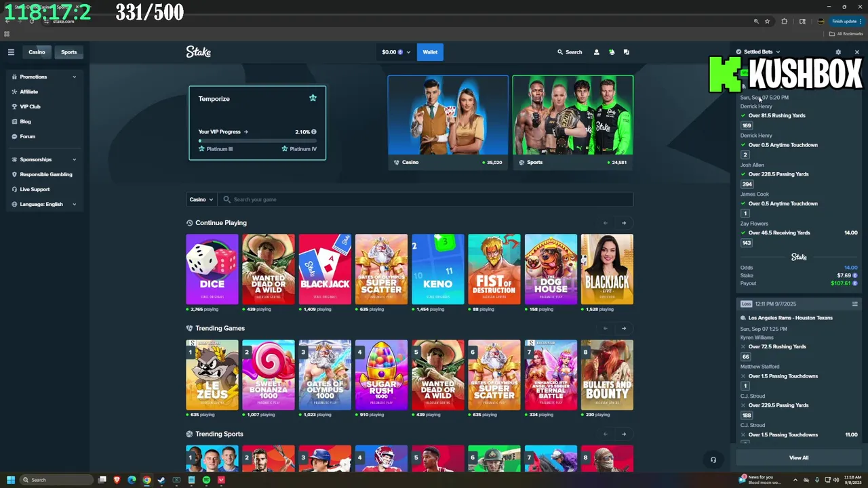This screenshot has height=488, width=868.
Task: Open the Sports promo banner
Action: (573, 122)
